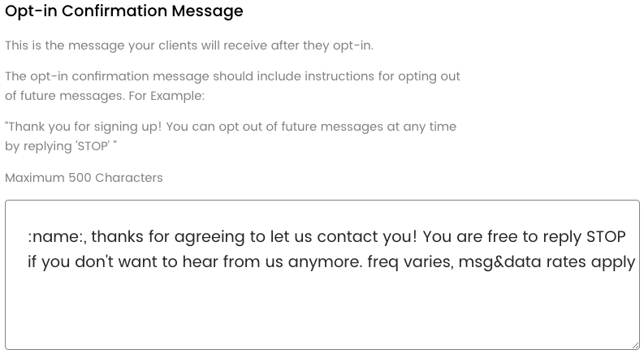Click the 'Opt-in Confirmation Message' heading

(124, 11)
